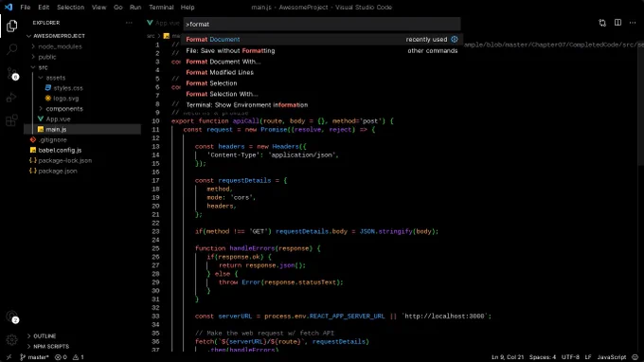
Task: Open the Edit menu
Action: tap(44, 7)
